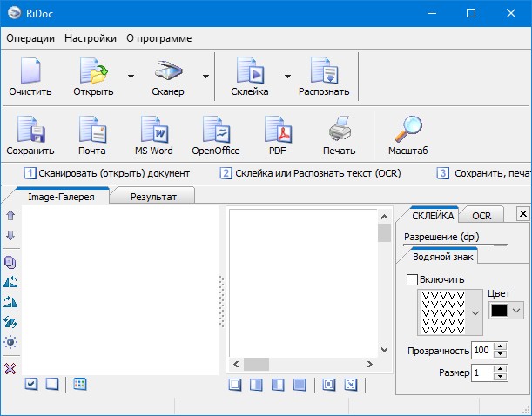Open the Масштаб (Zoom) magnifier tool
This screenshot has height=416, width=532.
pyautogui.click(x=407, y=135)
